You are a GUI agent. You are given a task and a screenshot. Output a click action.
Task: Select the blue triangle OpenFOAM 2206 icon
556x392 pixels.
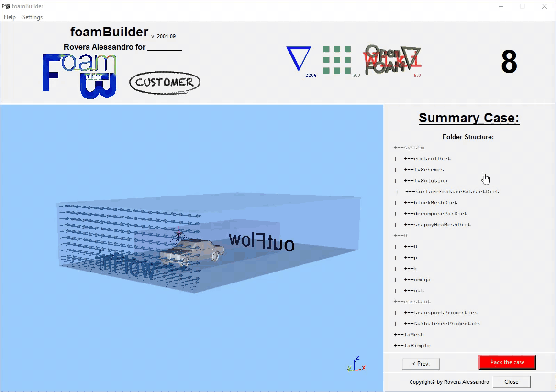tap(299, 58)
